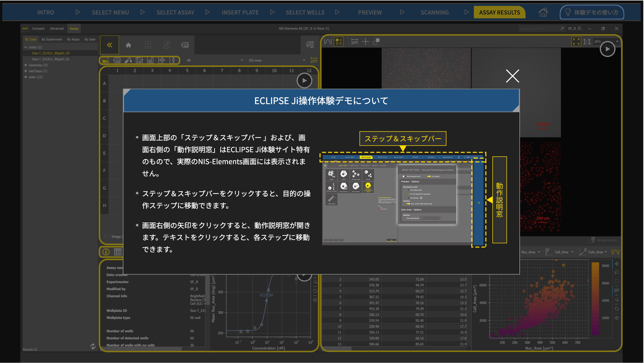The image size is (644, 363).
Task: Click the Home icon in assay toolbar
Action: (128, 45)
